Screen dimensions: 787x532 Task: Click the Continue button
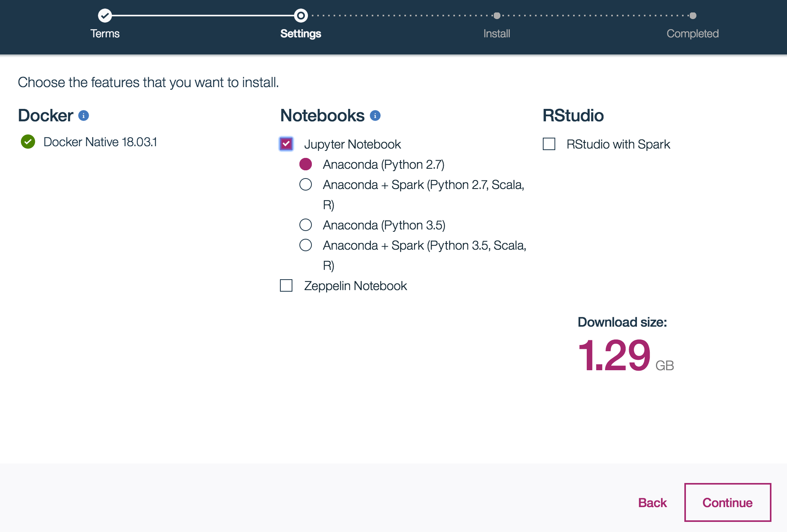click(x=727, y=502)
